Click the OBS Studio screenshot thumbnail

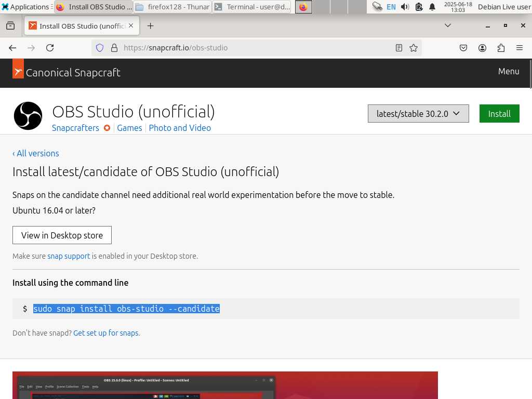[225, 385]
